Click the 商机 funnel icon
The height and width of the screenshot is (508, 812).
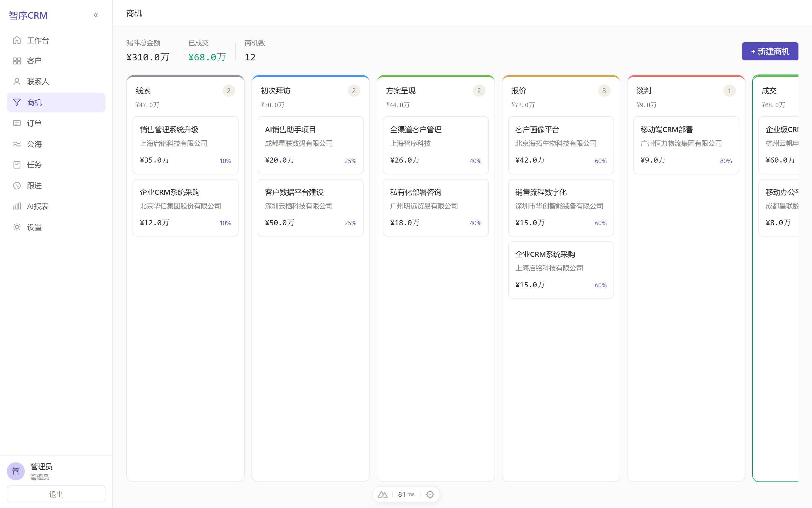[17, 102]
